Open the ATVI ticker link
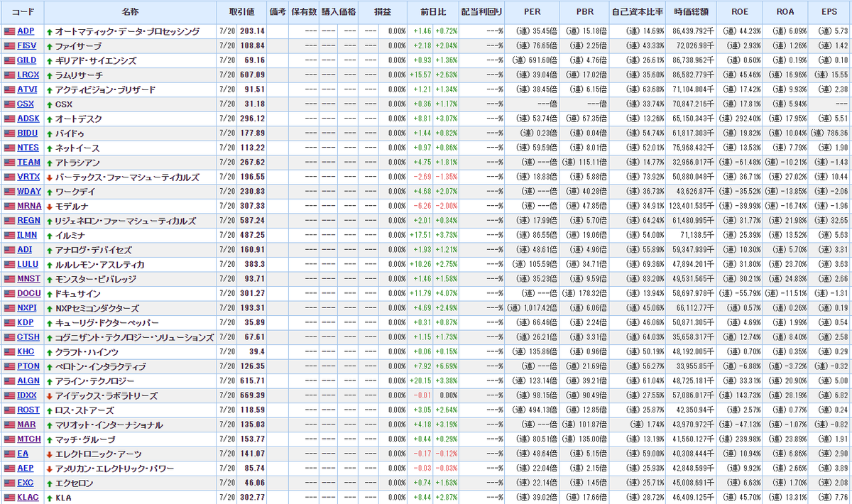Viewport: 852px width, 504px height. 27,89
